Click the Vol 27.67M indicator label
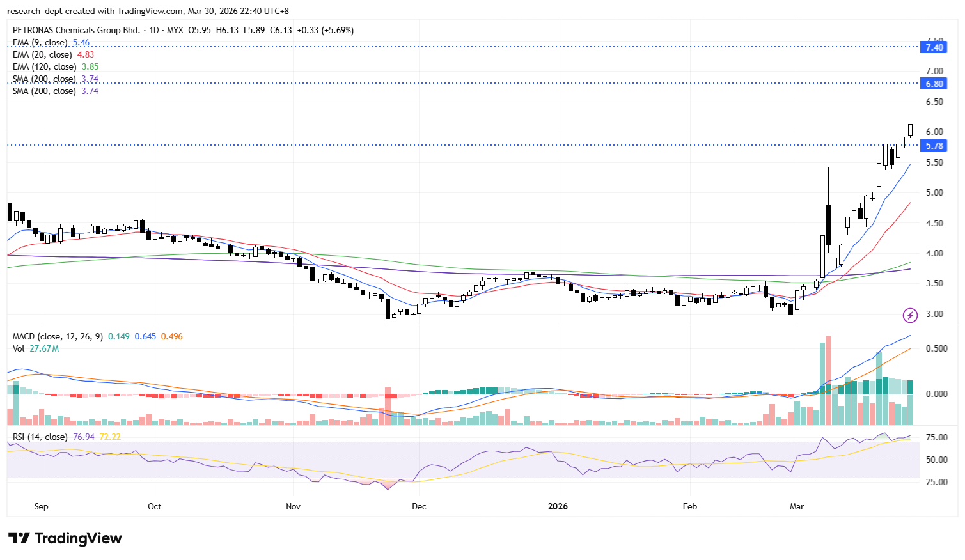 pos(36,348)
